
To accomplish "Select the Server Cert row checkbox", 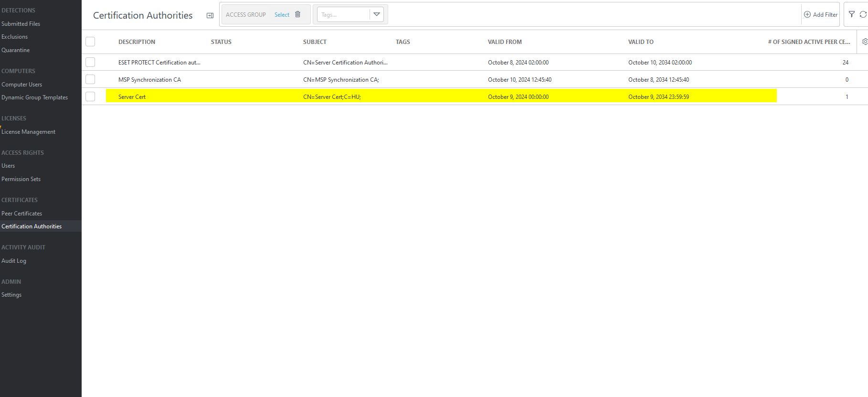I will point(90,97).
